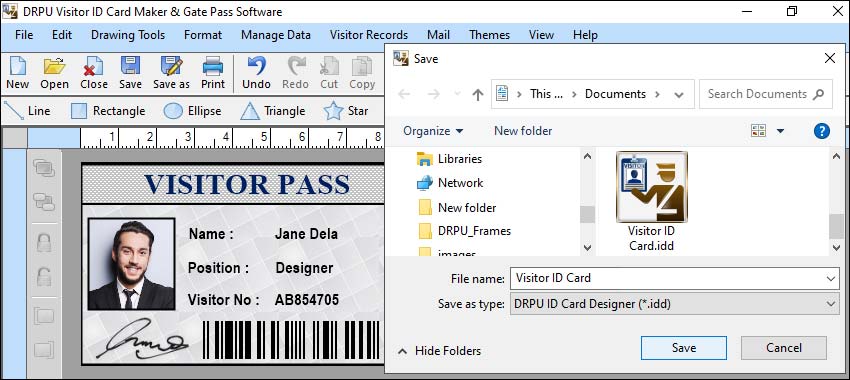Screen dimensions: 850x380
Task: Click the view layout icon in Save dialog
Action: [x=758, y=131]
